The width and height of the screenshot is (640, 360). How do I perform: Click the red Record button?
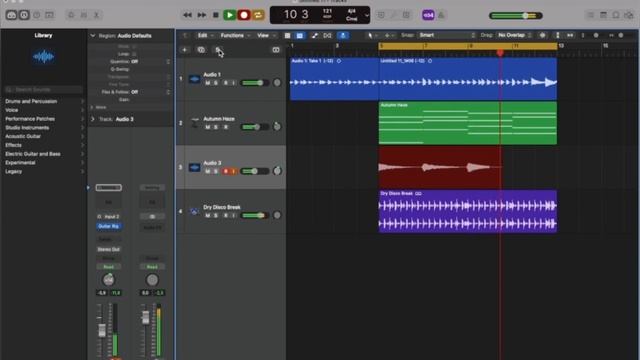244,15
